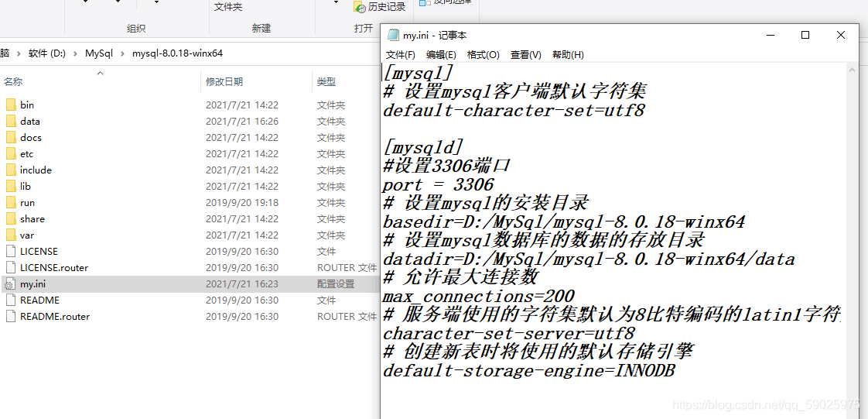Place cursor on the [mysql] line in Notepad
Screen dimensions: 868x419
point(419,73)
